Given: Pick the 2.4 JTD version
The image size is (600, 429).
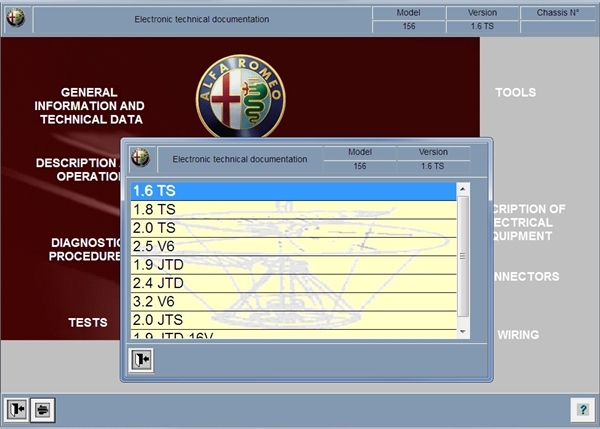Looking at the screenshot, I should pos(293,283).
